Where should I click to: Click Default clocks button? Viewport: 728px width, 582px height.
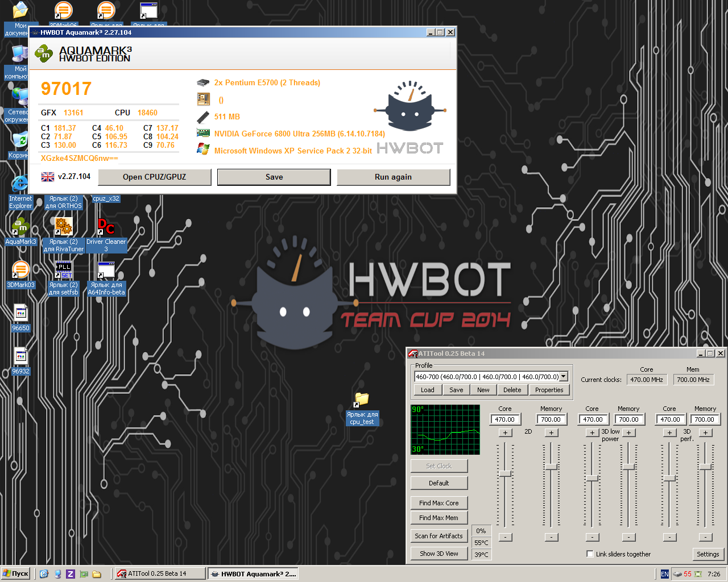click(x=439, y=483)
